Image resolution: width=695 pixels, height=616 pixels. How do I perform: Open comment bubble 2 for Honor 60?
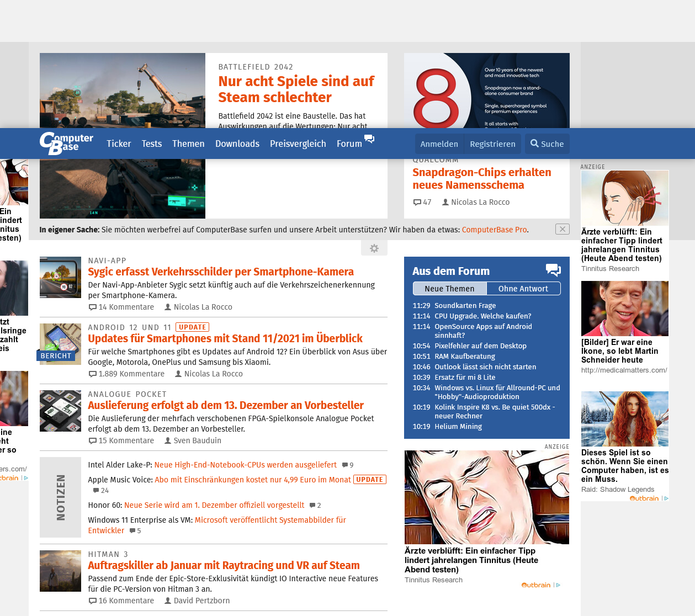[315, 506]
